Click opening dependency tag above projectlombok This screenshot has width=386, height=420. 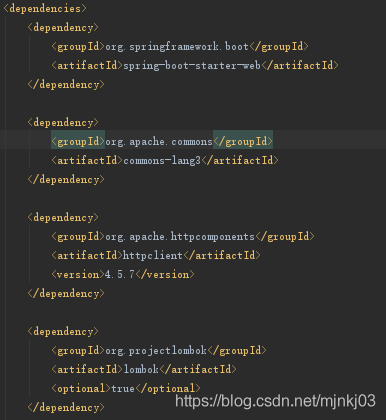click(63, 332)
